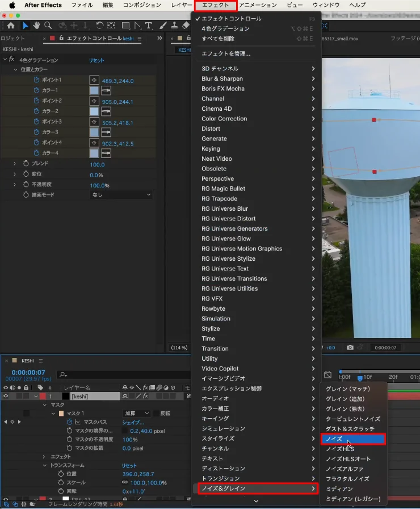Collapse the マスク 1 group
The width and height of the screenshot is (420, 509).
pos(53,414)
